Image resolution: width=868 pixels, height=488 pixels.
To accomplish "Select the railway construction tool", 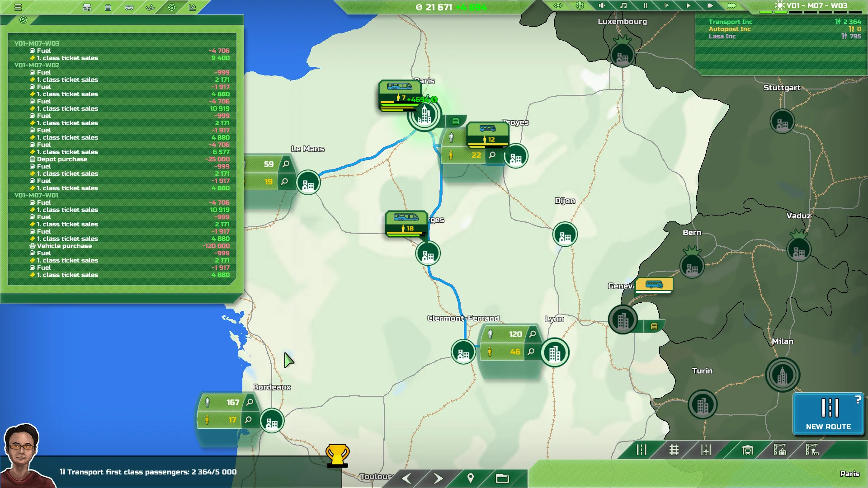I will [675, 450].
